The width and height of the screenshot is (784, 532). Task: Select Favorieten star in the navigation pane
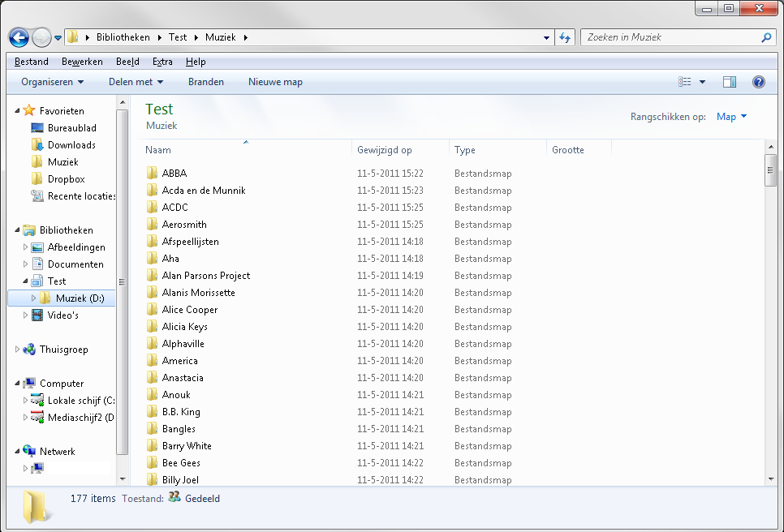tap(29, 110)
